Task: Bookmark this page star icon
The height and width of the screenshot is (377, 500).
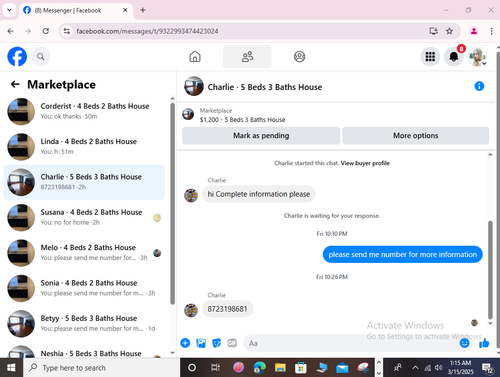Action: pyautogui.click(x=449, y=31)
